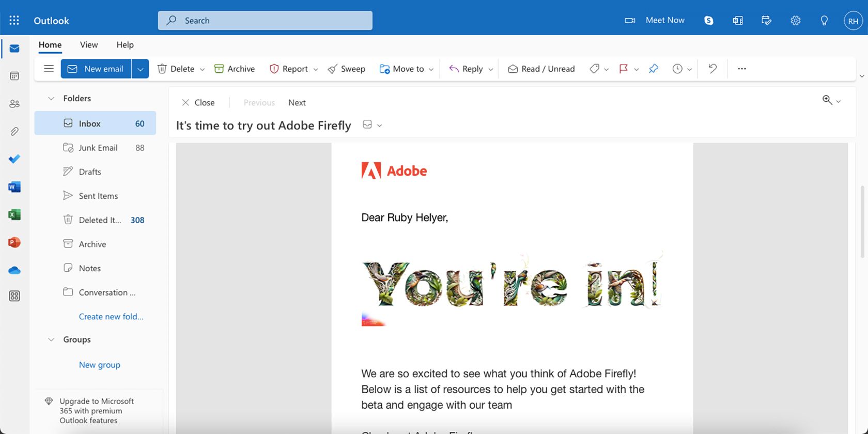Click the Sweep button
This screenshot has width=868, height=434.
[347, 69]
